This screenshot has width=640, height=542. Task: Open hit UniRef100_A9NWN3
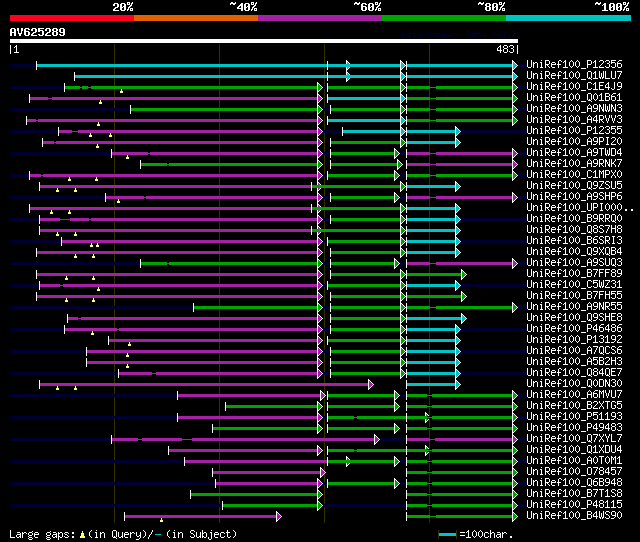click(574, 109)
